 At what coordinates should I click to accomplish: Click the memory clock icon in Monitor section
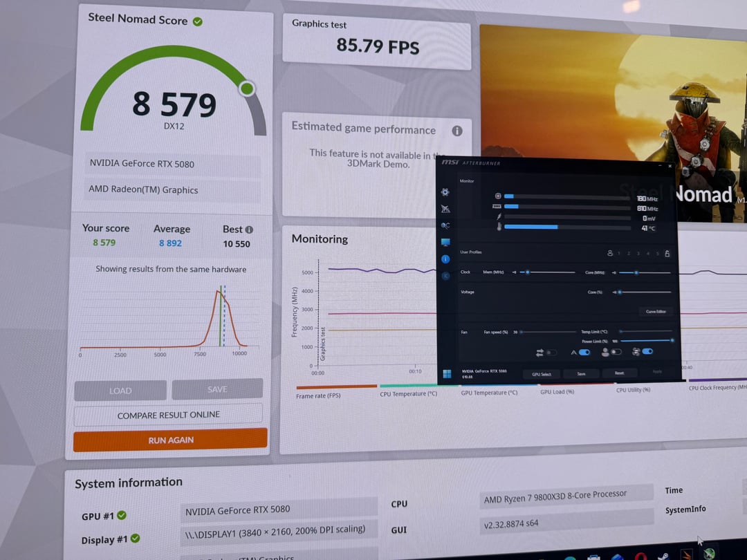tap(497, 206)
